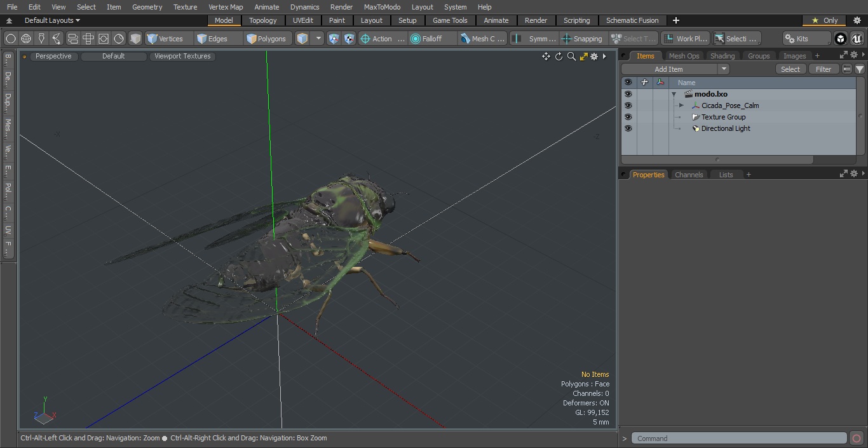This screenshot has width=868, height=448.
Task: Click the Polygons selection mode button
Action: click(x=267, y=39)
